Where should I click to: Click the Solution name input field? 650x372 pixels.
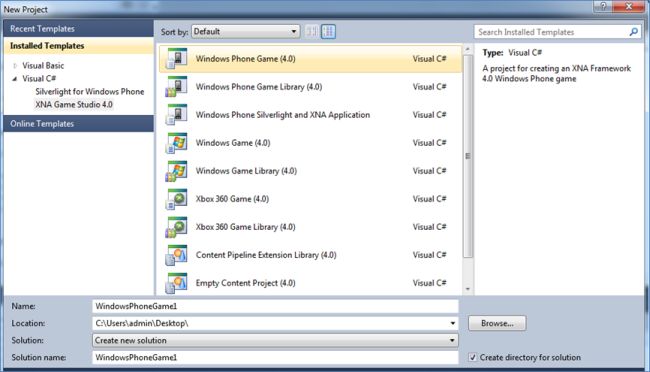(275, 357)
